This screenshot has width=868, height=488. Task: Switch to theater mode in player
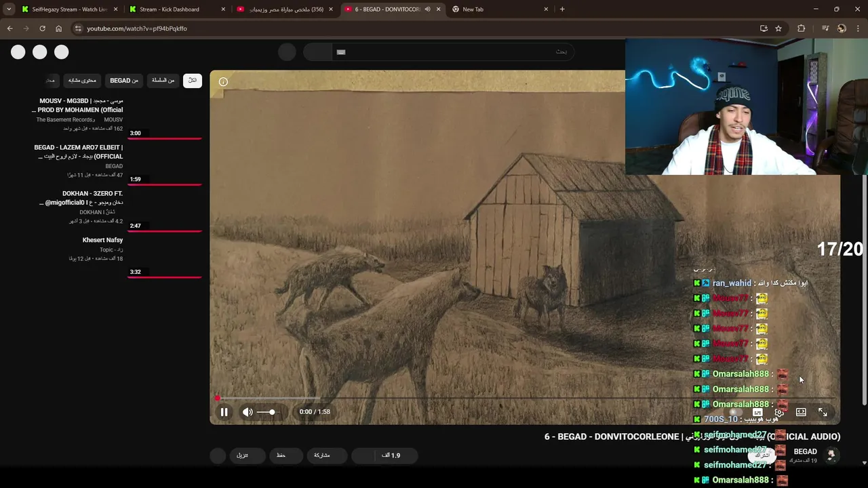[x=801, y=412]
